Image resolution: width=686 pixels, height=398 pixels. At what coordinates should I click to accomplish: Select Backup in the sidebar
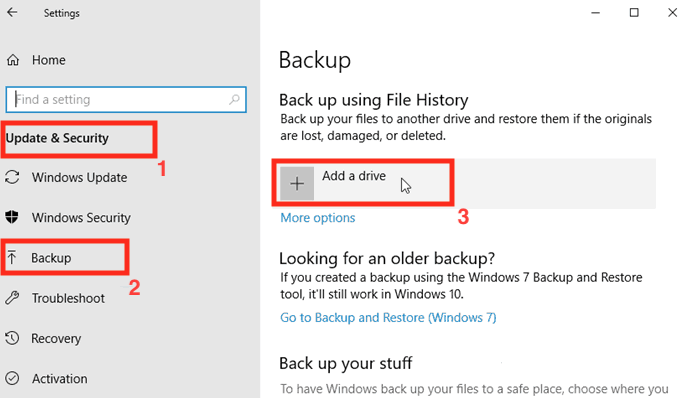click(x=51, y=258)
